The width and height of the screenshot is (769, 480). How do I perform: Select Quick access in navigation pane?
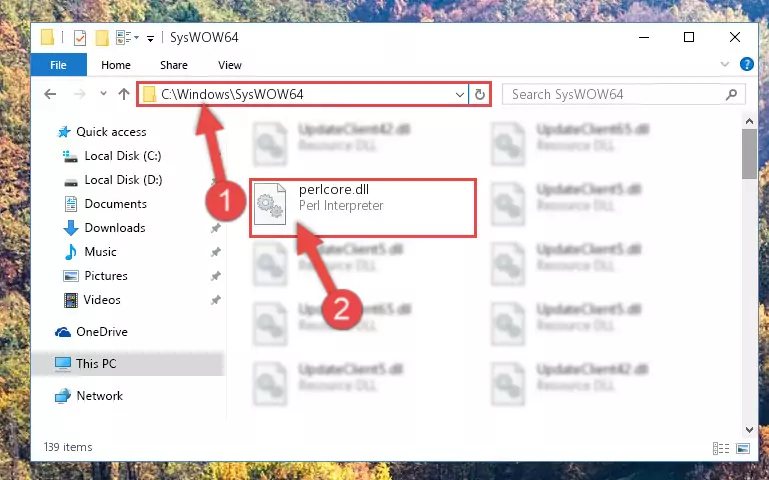[x=111, y=132]
